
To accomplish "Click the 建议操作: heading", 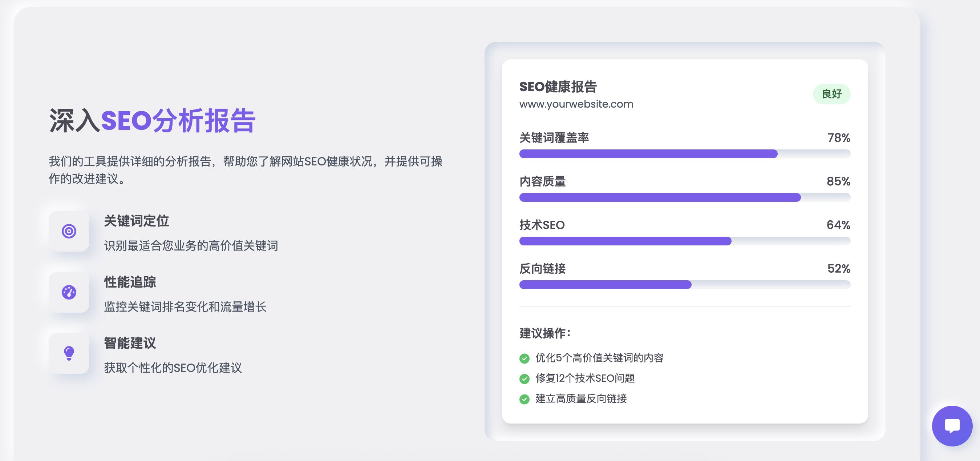I will [545, 333].
